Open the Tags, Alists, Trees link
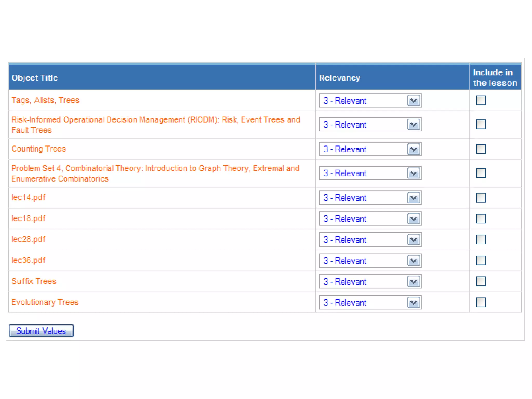 tap(45, 100)
